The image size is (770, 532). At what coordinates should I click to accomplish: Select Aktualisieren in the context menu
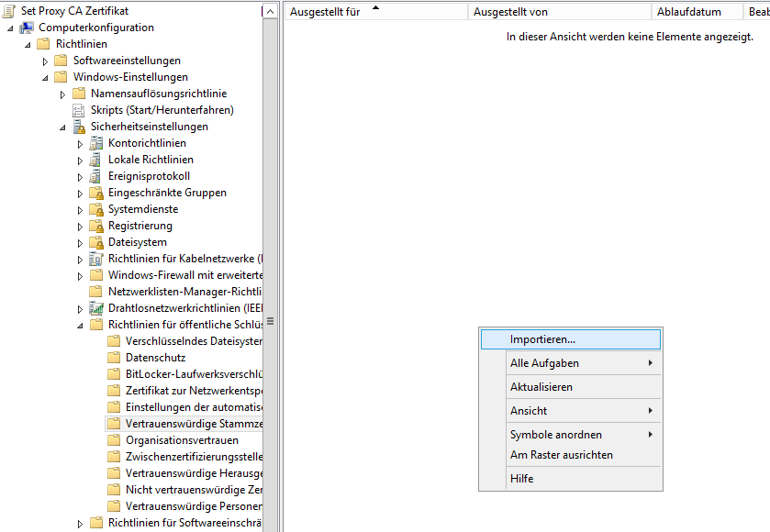(541, 387)
